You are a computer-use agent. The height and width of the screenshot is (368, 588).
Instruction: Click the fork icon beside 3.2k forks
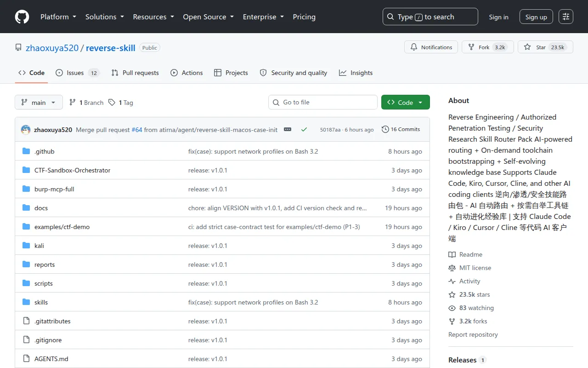[x=452, y=321]
